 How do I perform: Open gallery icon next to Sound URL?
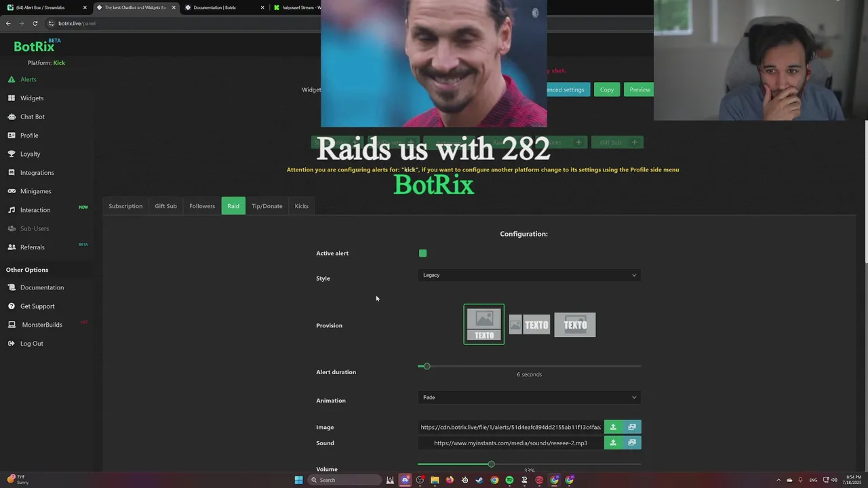[x=632, y=443]
